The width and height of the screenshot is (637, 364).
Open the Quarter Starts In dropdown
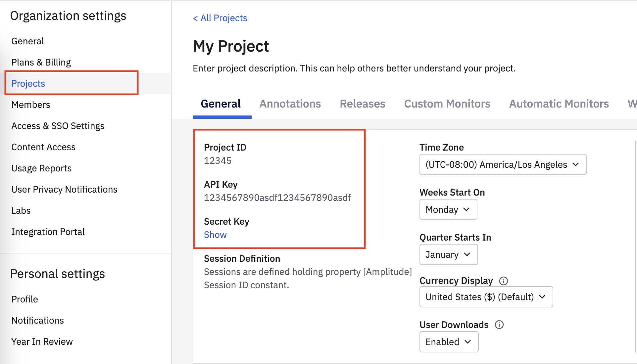click(x=448, y=254)
